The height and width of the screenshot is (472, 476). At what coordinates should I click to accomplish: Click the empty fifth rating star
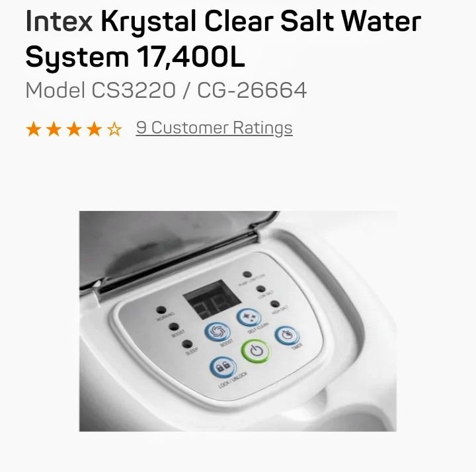tap(114, 129)
